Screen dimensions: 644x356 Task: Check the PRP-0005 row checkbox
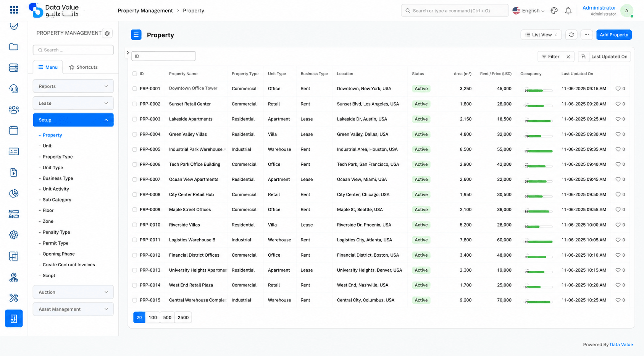pos(135,149)
